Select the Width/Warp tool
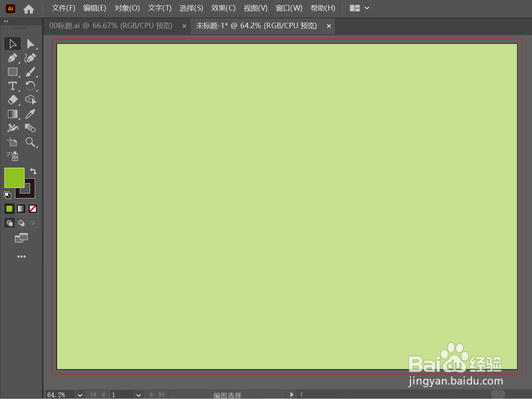Image resolution: width=532 pixels, height=399 pixels. point(13,128)
